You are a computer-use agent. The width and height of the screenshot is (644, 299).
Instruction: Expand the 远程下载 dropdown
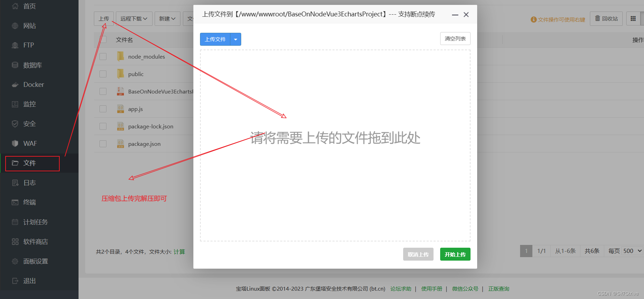click(x=134, y=18)
